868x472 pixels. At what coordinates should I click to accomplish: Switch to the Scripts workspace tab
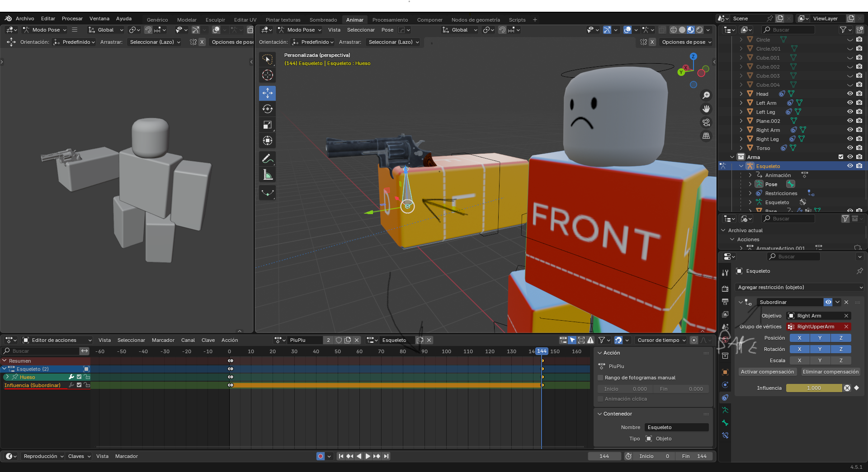pos(517,20)
